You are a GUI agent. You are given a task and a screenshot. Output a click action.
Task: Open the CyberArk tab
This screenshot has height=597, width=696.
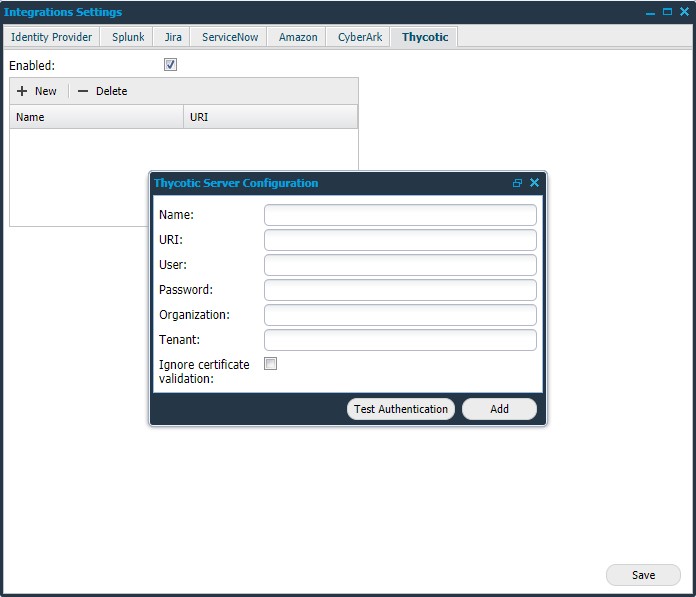tap(359, 37)
